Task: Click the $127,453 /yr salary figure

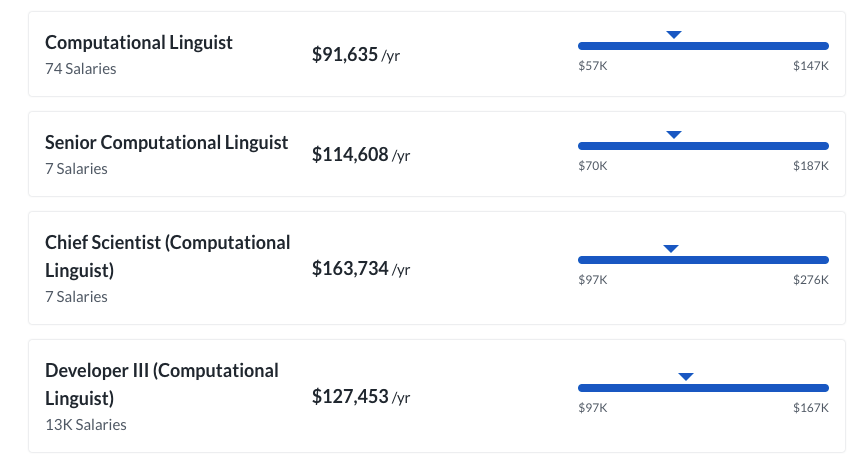Action: point(360,397)
